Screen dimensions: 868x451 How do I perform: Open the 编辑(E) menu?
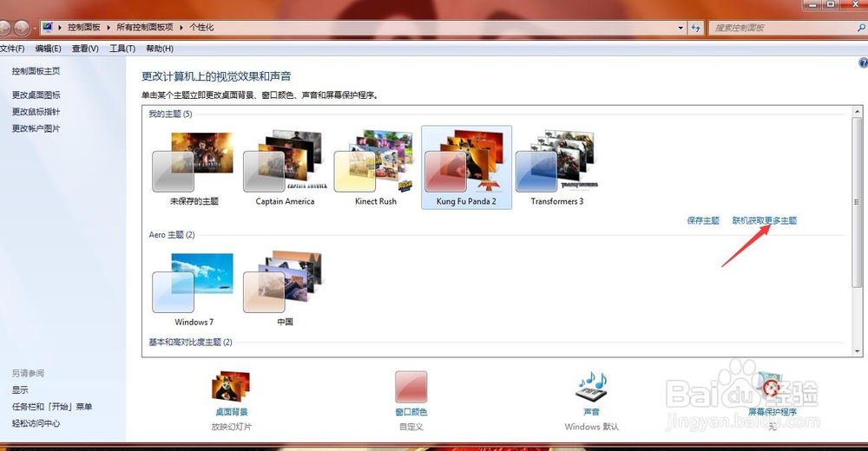pos(48,49)
